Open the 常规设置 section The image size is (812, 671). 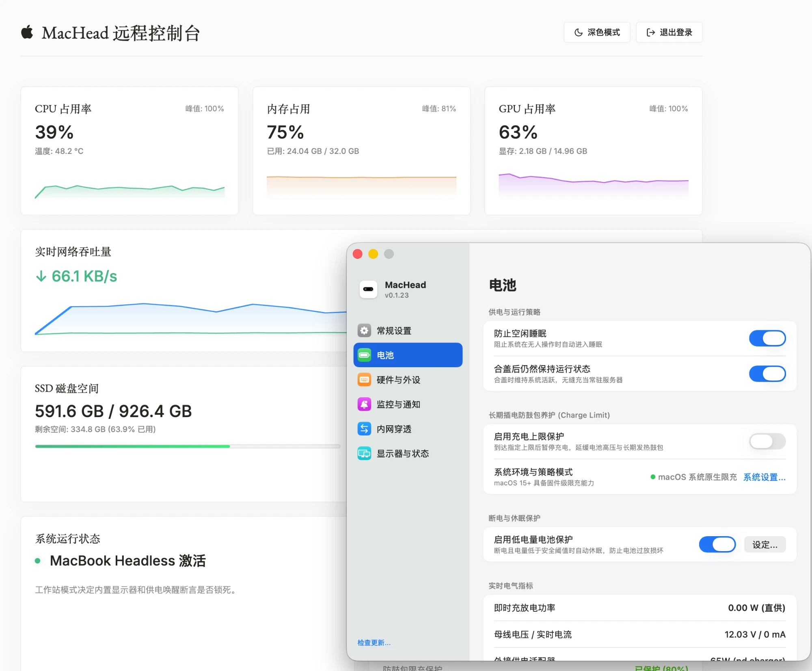pos(408,331)
